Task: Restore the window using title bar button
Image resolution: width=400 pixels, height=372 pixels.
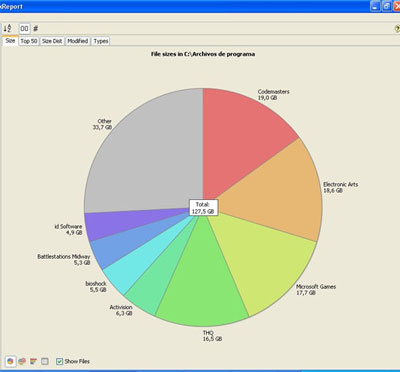Action: [x=386, y=6]
